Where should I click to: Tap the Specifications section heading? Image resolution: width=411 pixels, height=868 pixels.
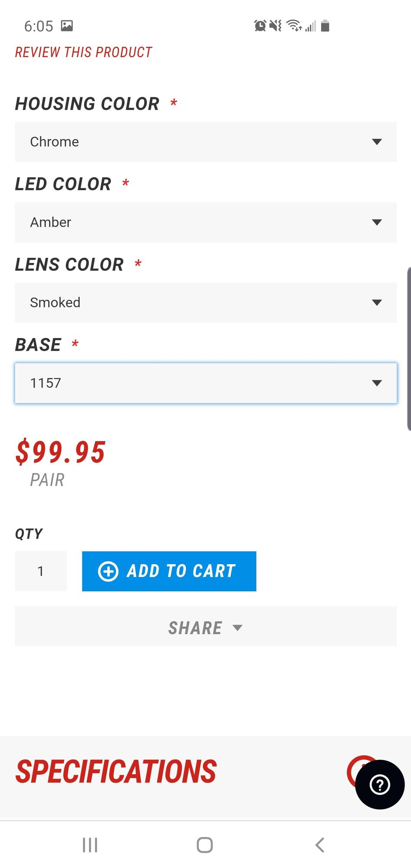(116, 772)
